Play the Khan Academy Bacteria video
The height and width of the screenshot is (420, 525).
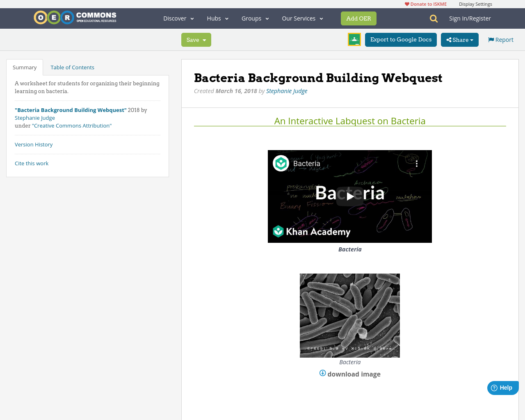pos(349,196)
